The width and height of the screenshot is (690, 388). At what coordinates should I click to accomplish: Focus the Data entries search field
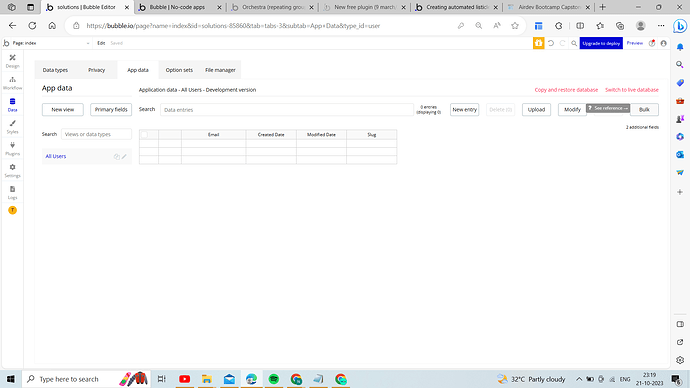[287, 110]
